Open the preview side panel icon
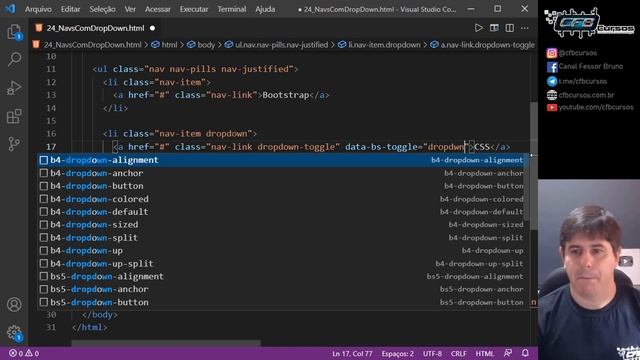 point(494,28)
